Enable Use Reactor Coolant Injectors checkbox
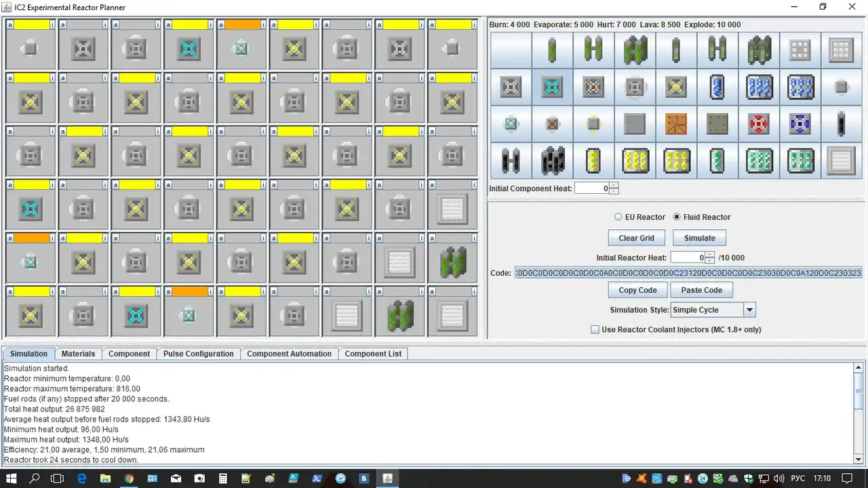 [x=595, y=330]
